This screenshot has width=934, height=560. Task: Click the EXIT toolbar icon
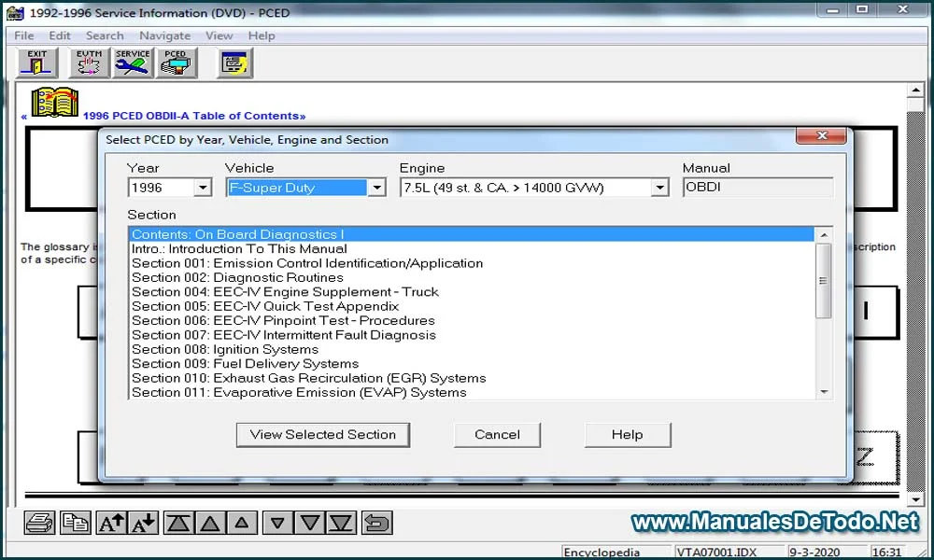(37, 63)
